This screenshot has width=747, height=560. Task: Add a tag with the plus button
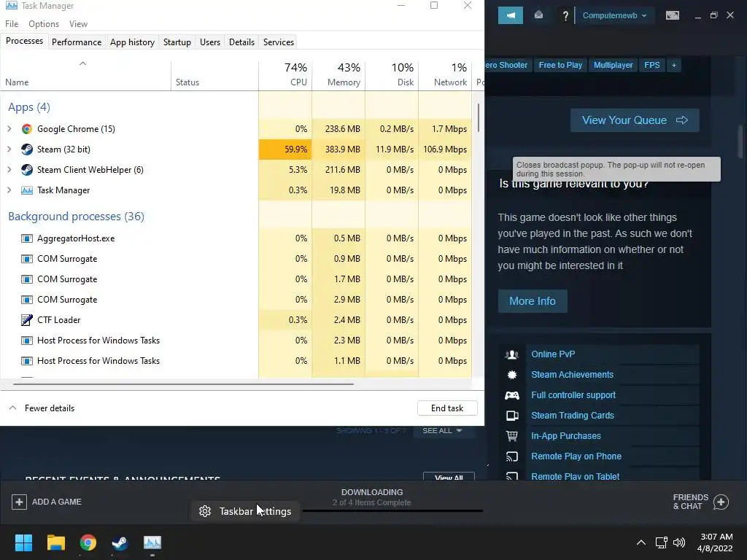click(673, 65)
